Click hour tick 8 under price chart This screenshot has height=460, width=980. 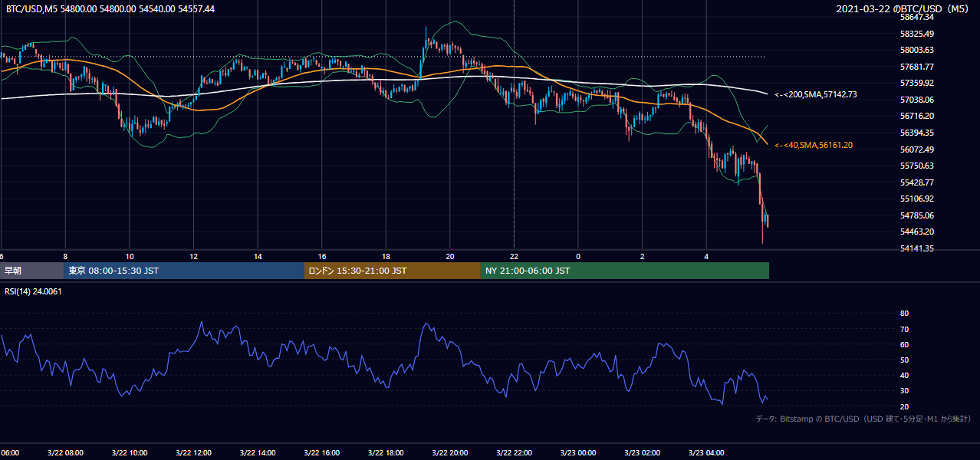66,256
